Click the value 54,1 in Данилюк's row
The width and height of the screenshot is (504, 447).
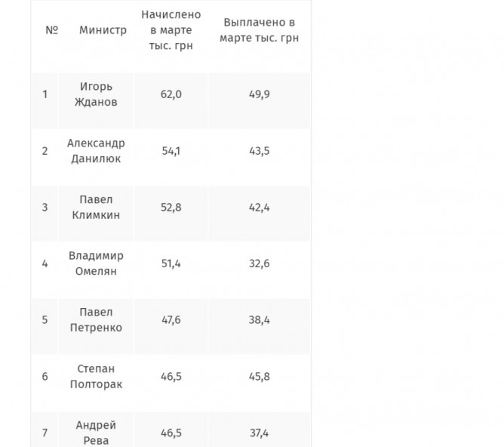171,151
